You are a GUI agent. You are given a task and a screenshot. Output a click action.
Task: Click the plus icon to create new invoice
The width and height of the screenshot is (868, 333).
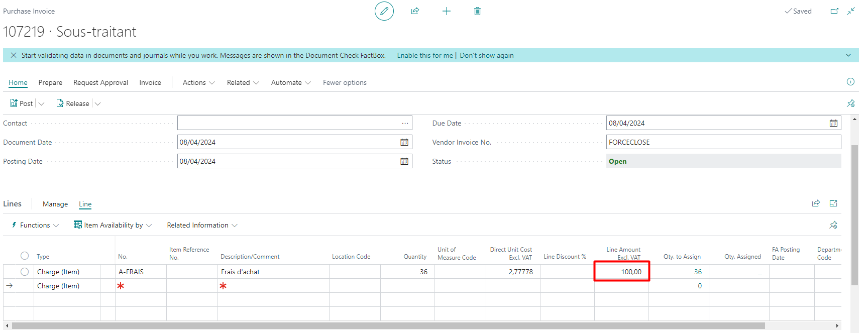coord(446,11)
